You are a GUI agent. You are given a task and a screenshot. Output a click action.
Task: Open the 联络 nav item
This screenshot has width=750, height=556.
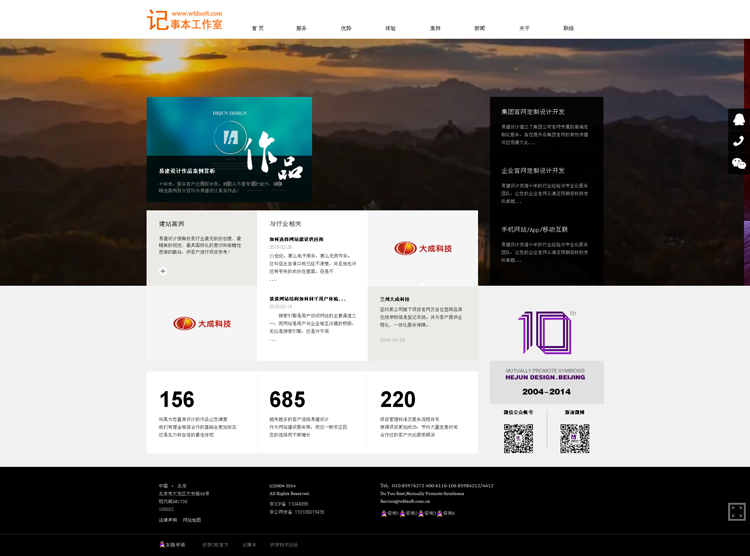click(569, 28)
